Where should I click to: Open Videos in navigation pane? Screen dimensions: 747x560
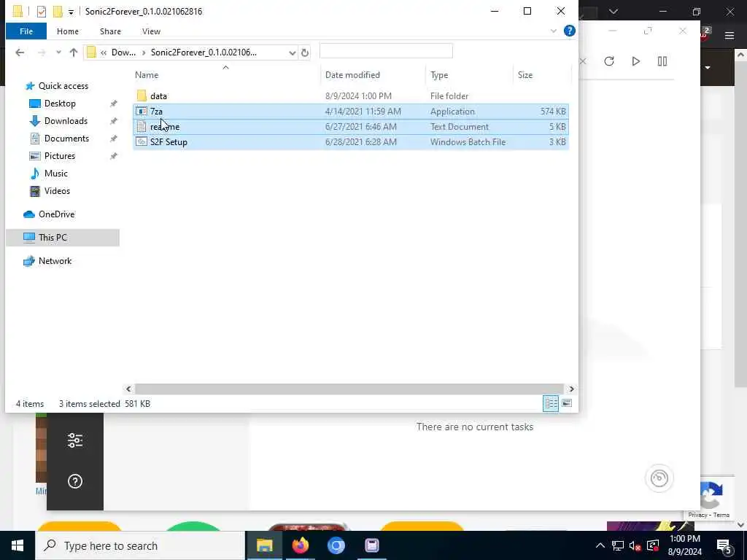pyautogui.click(x=57, y=191)
